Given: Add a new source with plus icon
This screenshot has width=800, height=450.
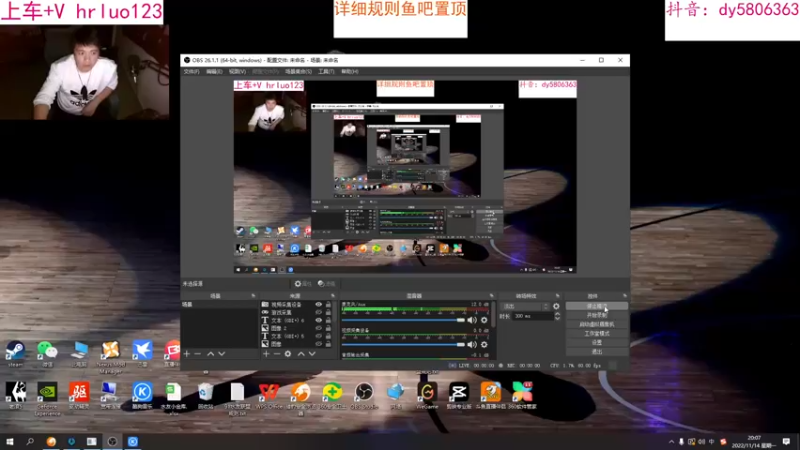Looking at the screenshot, I should coord(266,354).
